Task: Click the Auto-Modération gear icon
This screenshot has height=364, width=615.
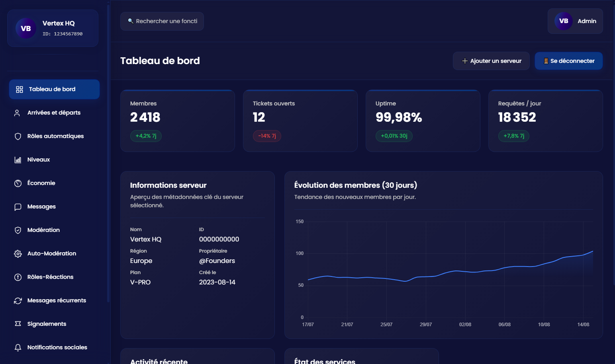Action: 18,254
